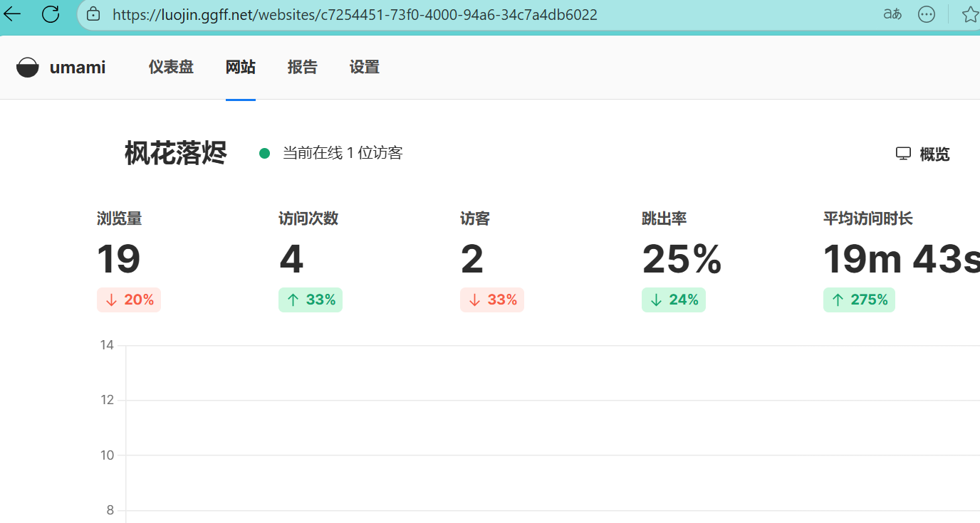Click the green online status dot
Image resolution: width=980 pixels, height=523 pixels.
264,153
